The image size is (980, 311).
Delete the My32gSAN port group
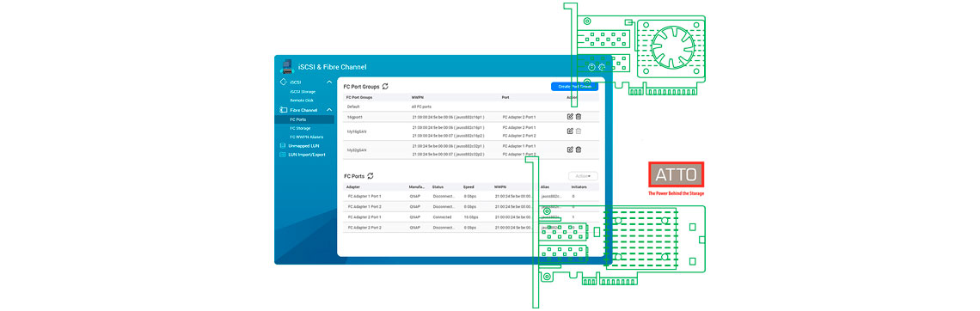pyautogui.click(x=579, y=149)
